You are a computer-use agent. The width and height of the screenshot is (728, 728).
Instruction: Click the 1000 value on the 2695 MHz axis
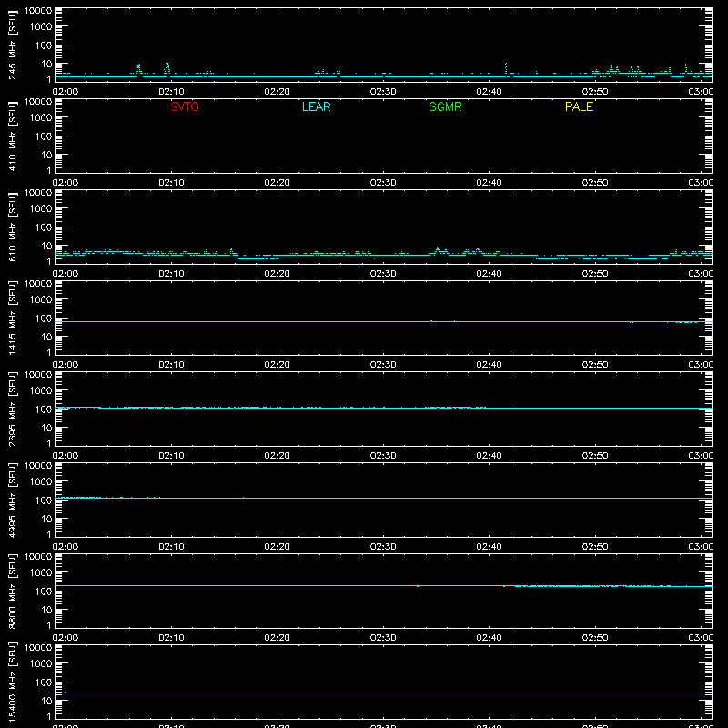coord(41,391)
